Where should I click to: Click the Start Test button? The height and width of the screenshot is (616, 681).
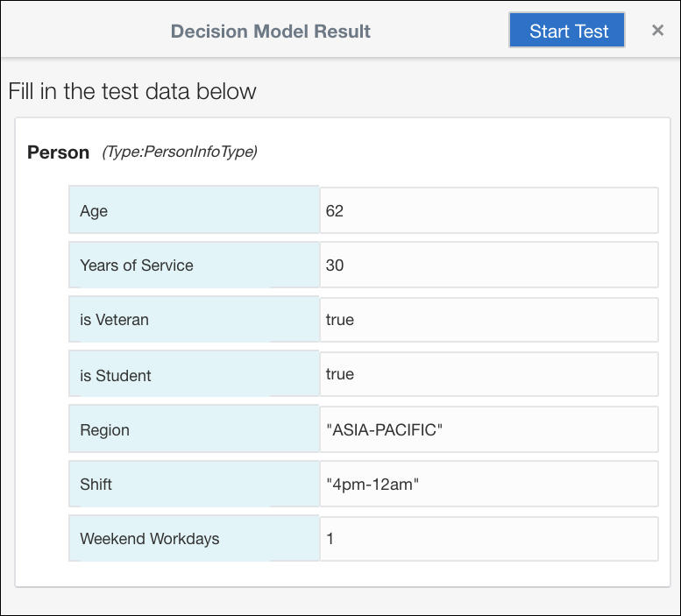[568, 31]
